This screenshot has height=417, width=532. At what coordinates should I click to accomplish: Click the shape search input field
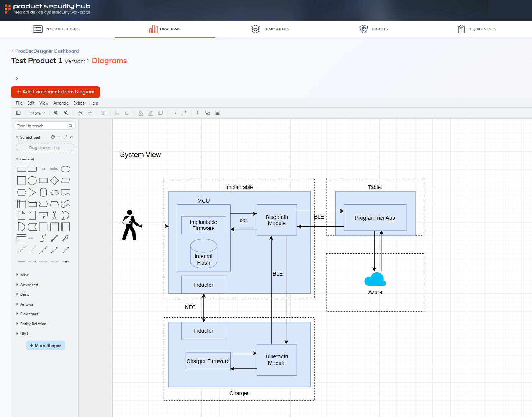(x=42, y=126)
